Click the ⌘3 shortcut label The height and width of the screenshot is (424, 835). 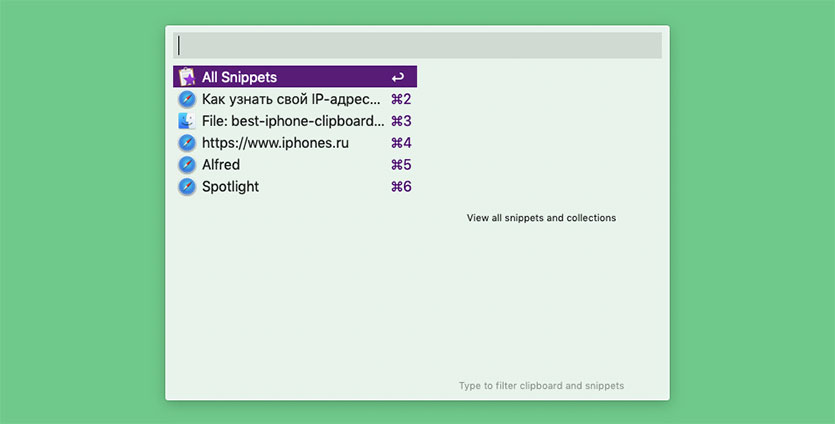(401, 121)
